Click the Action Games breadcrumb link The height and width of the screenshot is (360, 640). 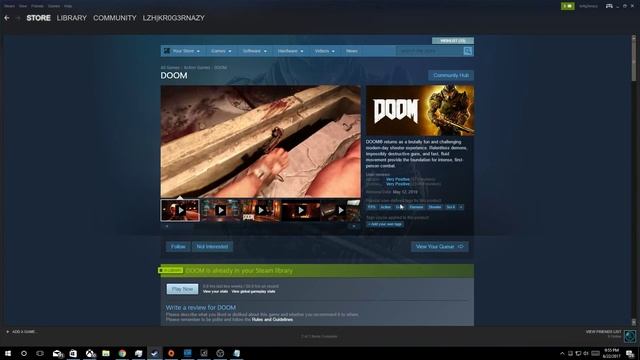pyautogui.click(x=197, y=68)
